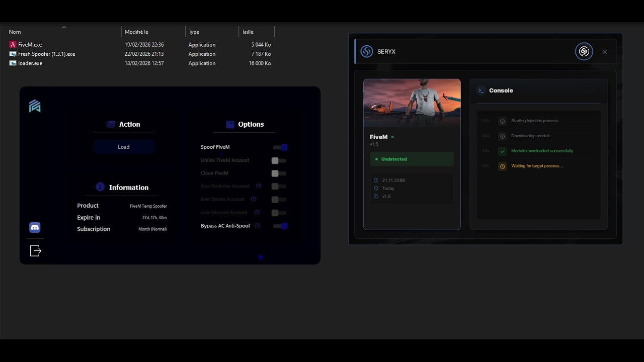The image size is (644, 362).
Task: Collapse sort arrow above the Nom column
Action: click(x=64, y=27)
